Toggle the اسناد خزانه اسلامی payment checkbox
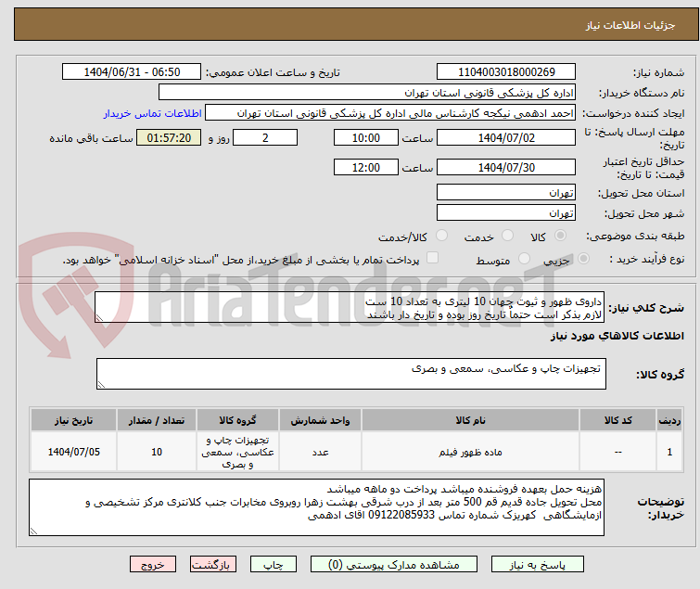This screenshot has height=589, width=700. coord(433,258)
